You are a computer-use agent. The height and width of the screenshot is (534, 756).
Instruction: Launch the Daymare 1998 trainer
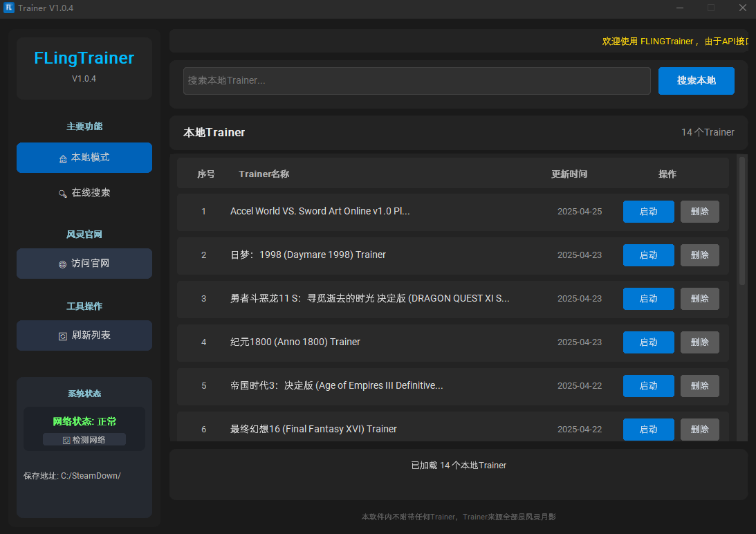(x=649, y=255)
